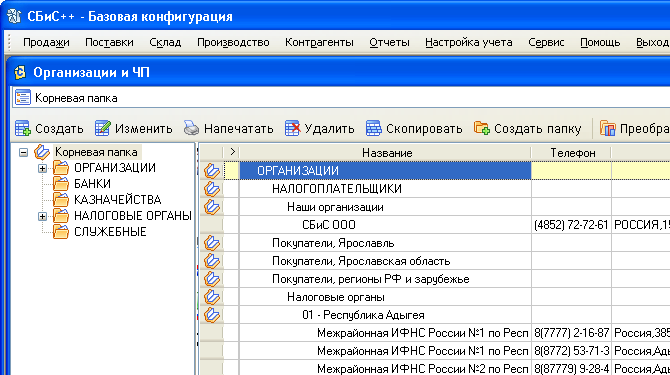Click the folder icon in ОРГАНИЗАЦИИ table row
Screen dimensions: 670x375
click(x=212, y=171)
